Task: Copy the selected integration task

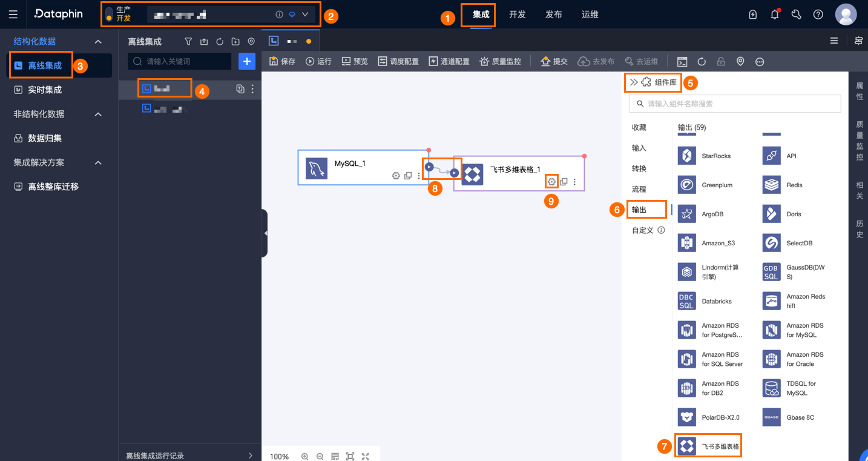Action: click(x=240, y=89)
